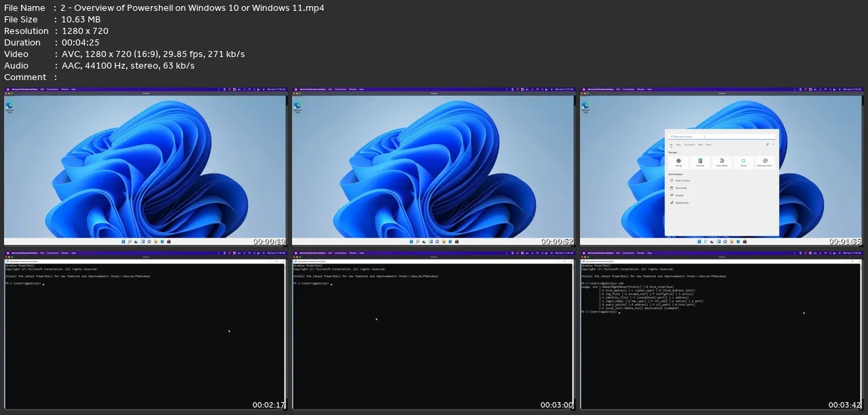868x415 pixels.
Task: Click the Windows Start icon in 00:00:10 frame
Action: pos(123,241)
